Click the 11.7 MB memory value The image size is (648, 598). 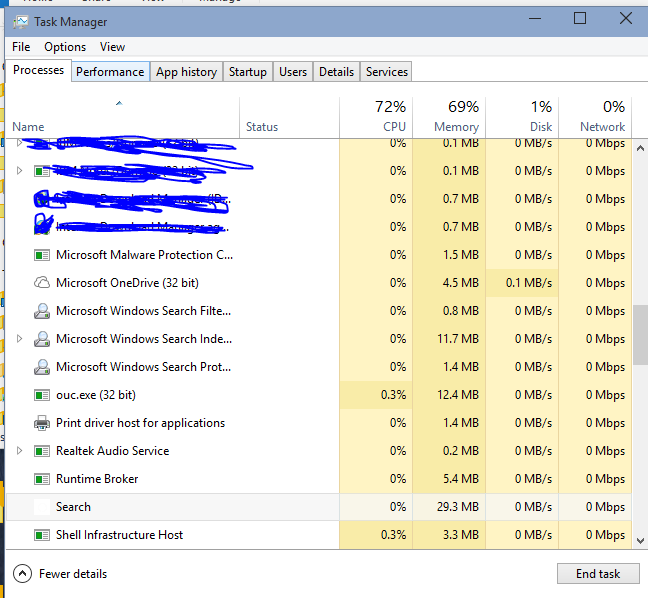(458, 339)
